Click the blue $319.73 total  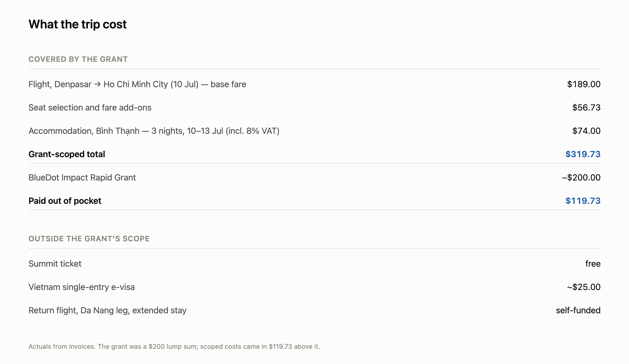click(x=583, y=154)
